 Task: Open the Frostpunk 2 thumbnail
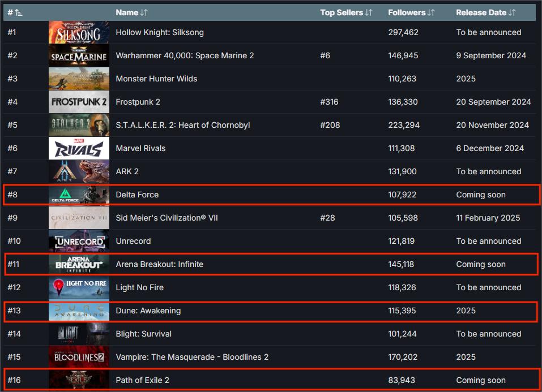click(x=79, y=102)
